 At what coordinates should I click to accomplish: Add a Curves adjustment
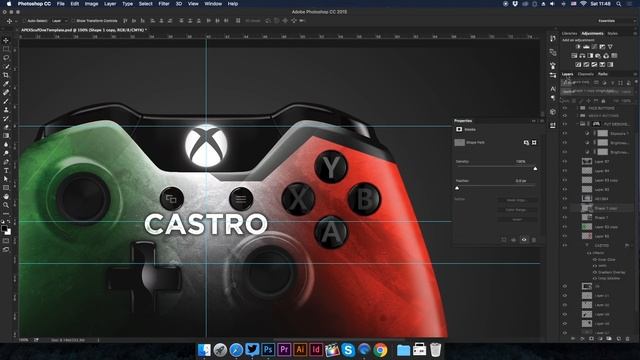[x=594, y=47]
